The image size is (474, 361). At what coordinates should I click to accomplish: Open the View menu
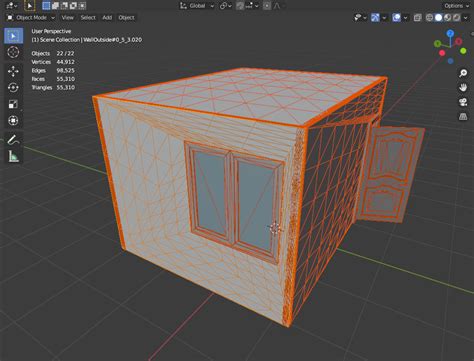click(67, 17)
